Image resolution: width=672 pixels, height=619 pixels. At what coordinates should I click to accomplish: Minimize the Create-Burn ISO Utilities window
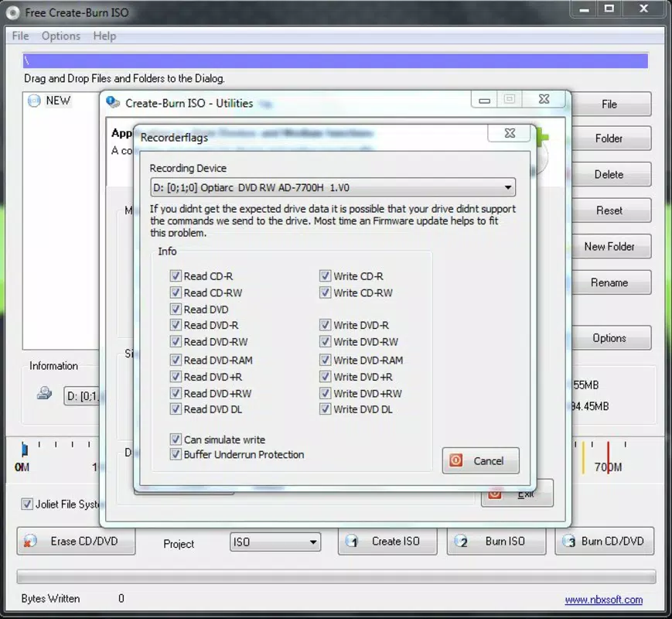484,100
